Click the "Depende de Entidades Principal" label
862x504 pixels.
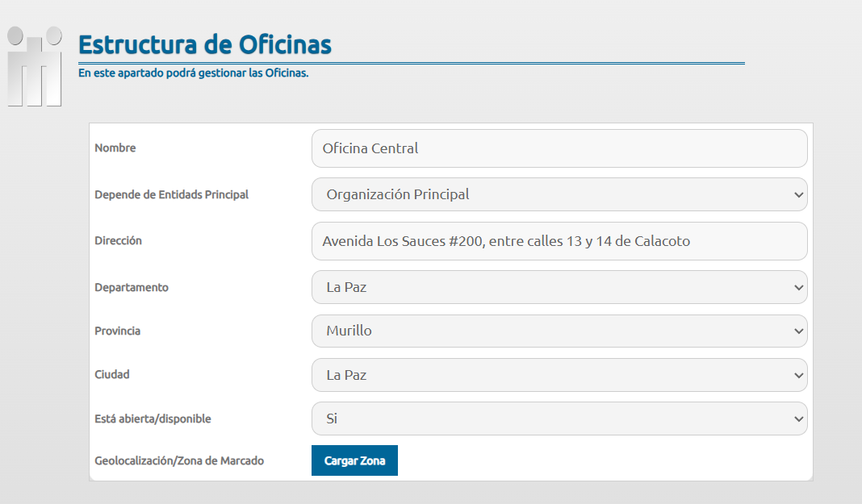[171, 194]
